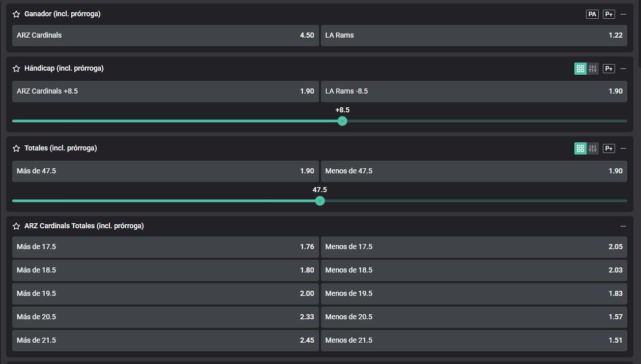This screenshot has width=641, height=364.
Task: Collapse the ARZ Cardinals Totales section
Action: [x=623, y=226]
